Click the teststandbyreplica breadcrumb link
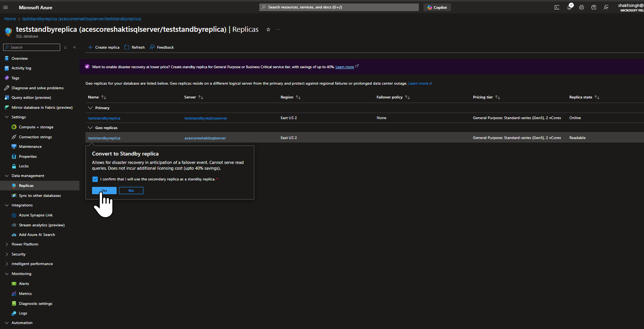The height and width of the screenshot is (329, 644). [82, 19]
